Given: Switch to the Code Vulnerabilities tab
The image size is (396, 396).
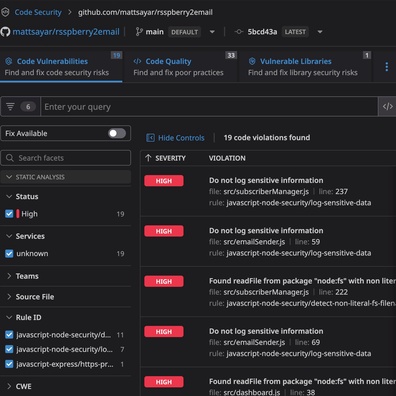Looking at the screenshot, I should pyautogui.click(x=61, y=67).
